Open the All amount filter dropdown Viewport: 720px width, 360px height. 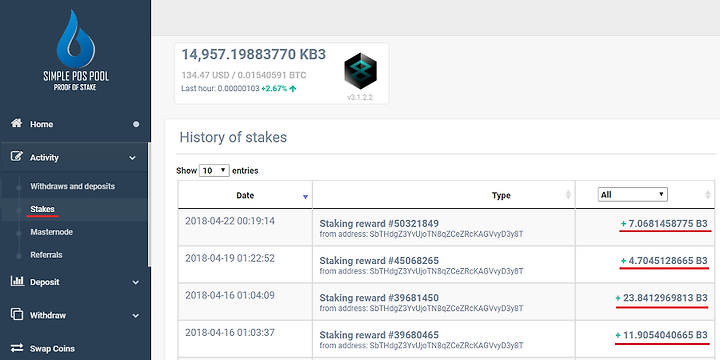click(632, 195)
